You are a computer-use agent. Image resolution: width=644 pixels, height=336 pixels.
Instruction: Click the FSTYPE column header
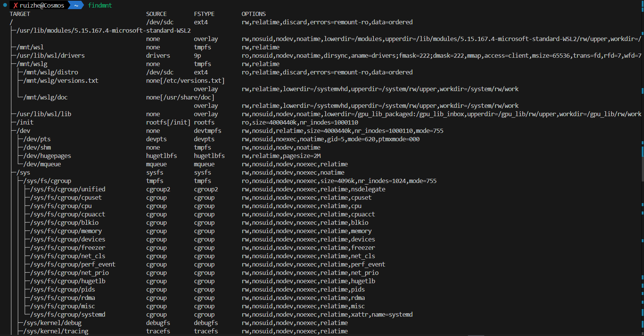(204, 14)
